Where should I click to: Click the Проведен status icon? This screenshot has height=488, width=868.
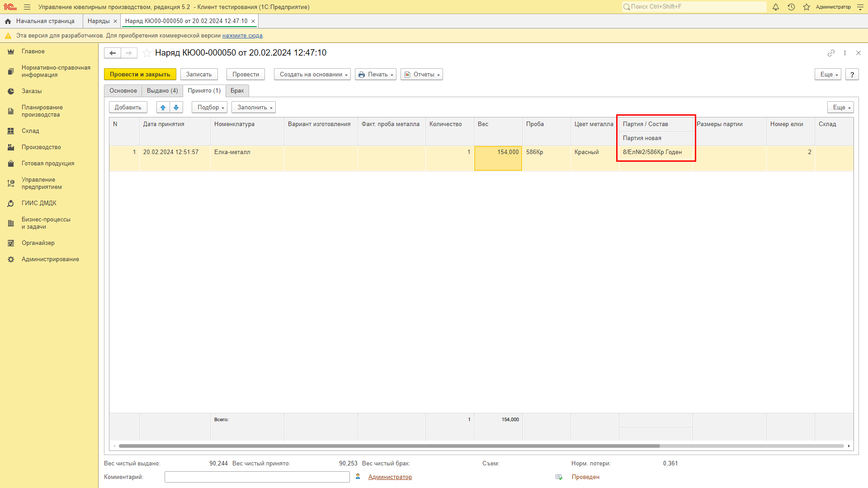pyautogui.click(x=559, y=477)
